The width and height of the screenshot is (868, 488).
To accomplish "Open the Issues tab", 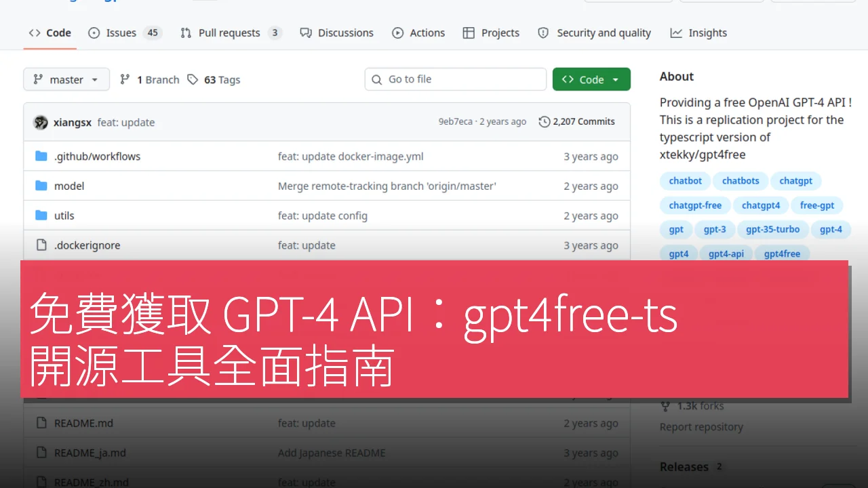I will [125, 33].
